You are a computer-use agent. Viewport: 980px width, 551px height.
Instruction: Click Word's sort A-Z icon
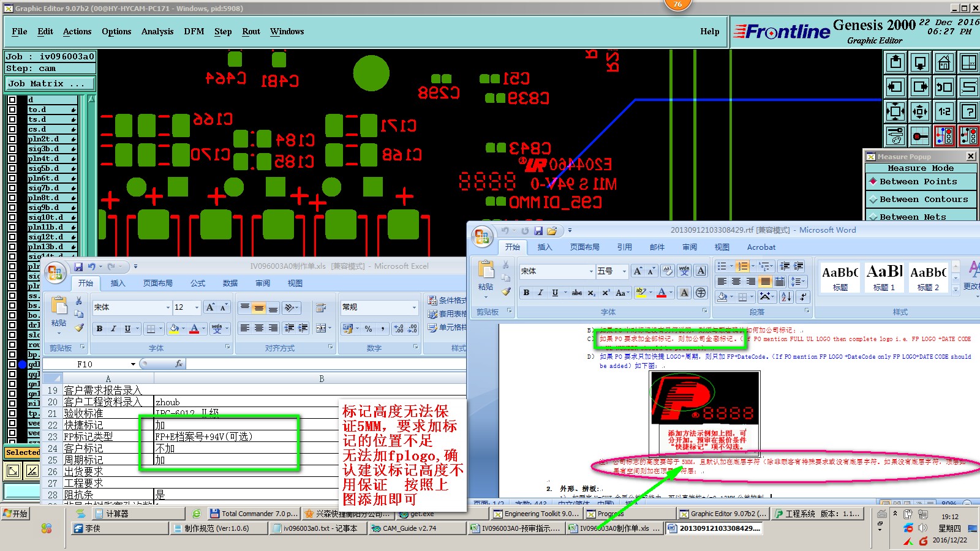coord(786,296)
